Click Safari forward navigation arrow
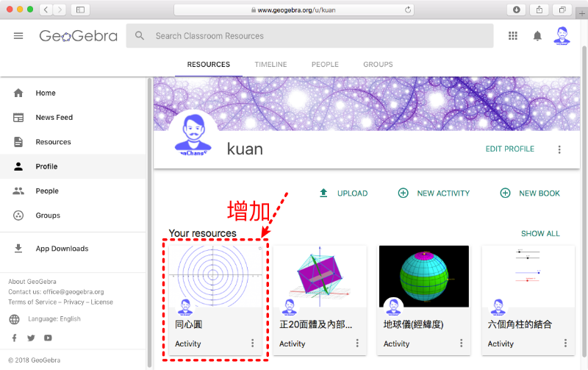 pos(60,10)
